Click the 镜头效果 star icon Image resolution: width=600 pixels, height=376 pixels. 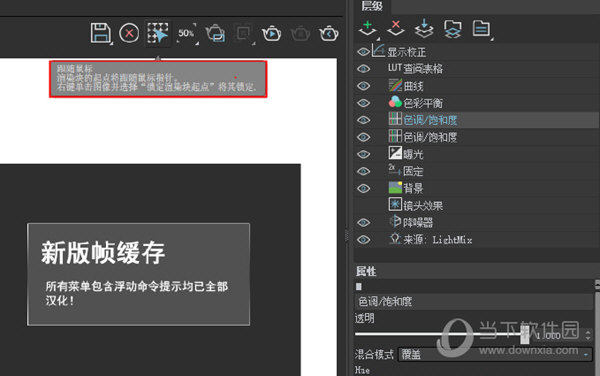pyautogui.click(x=395, y=204)
